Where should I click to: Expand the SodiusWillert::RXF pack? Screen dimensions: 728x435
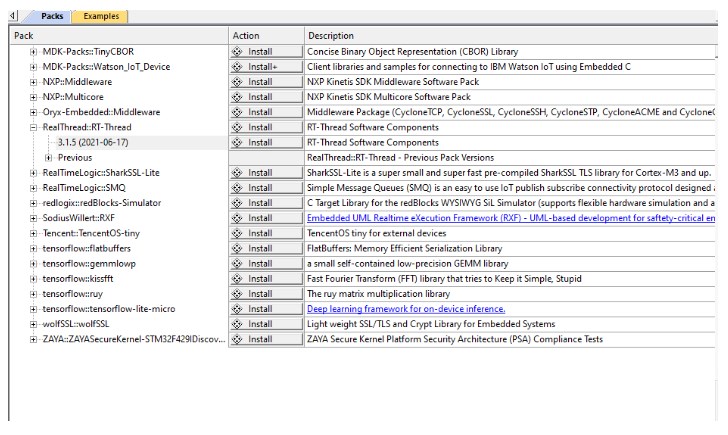coord(33,219)
